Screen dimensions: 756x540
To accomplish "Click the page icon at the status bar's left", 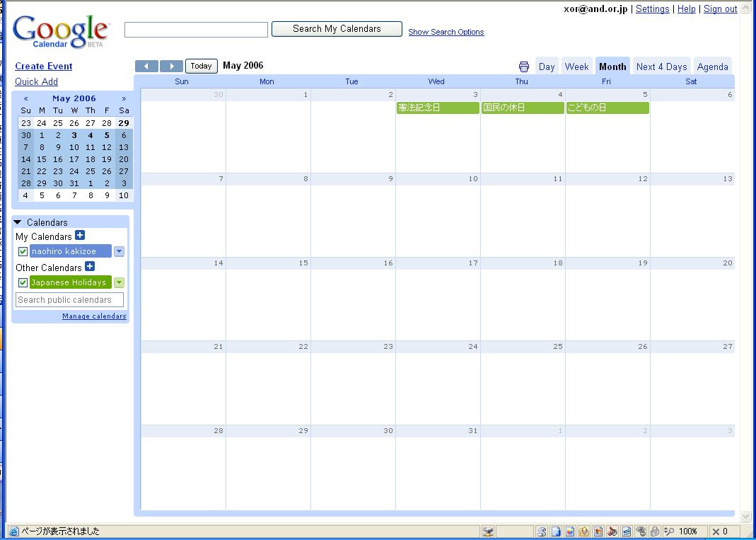I will coord(14,532).
